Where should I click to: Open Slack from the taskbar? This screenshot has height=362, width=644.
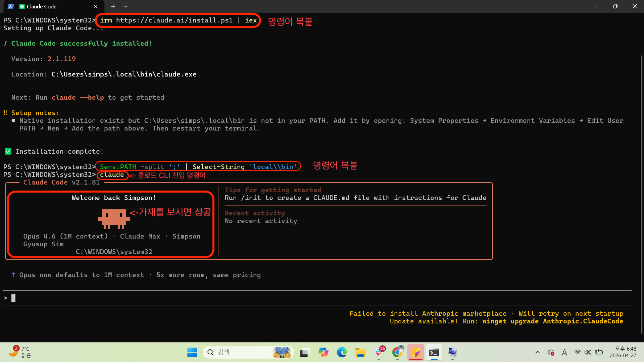pyautogui.click(x=379, y=352)
